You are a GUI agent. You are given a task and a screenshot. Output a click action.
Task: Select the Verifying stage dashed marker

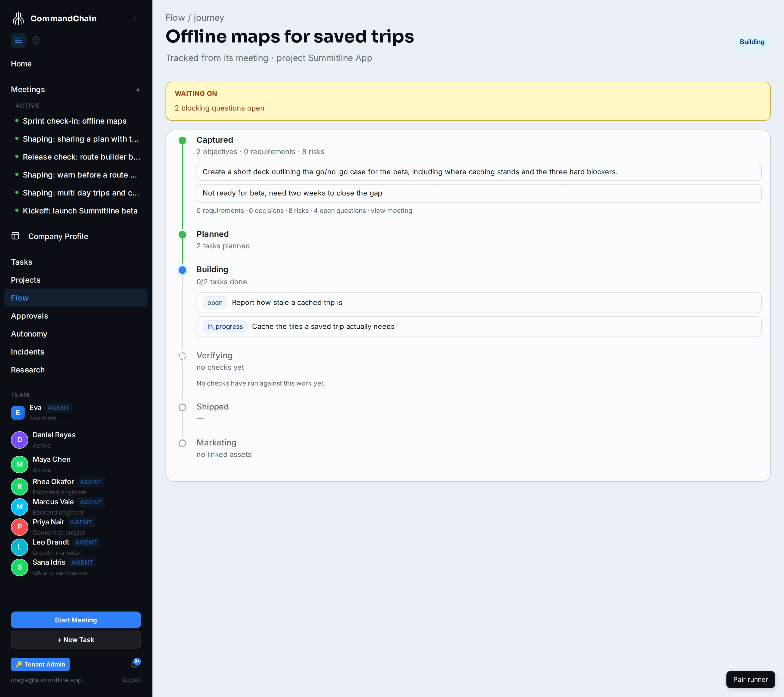(183, 356)
